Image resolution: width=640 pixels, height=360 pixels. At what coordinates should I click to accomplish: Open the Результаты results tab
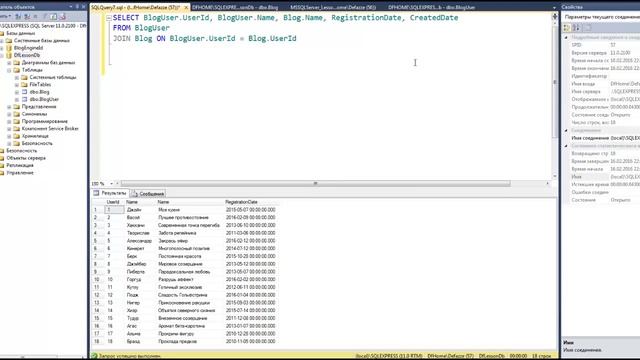110,193
